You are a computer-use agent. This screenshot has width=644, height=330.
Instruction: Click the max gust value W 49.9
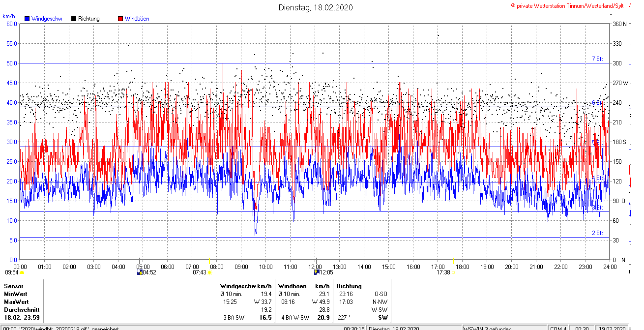[x=321, y=302]
